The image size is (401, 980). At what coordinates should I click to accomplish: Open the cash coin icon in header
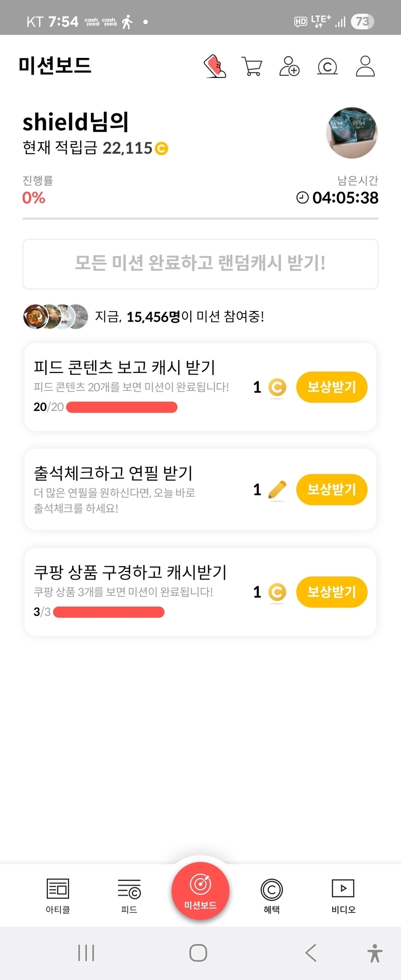(327, 66)
